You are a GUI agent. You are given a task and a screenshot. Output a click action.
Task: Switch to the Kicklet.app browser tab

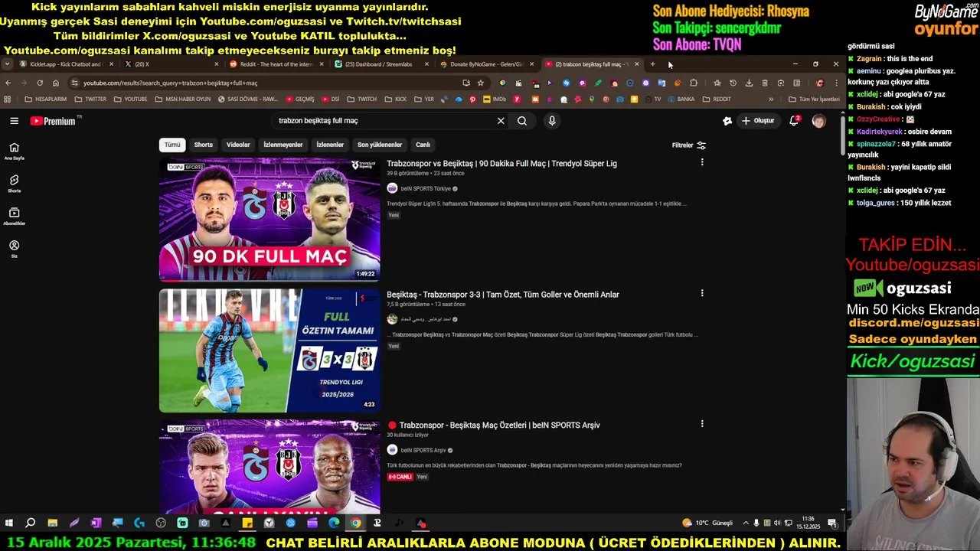pyautogui.click(x=65, y=64)
